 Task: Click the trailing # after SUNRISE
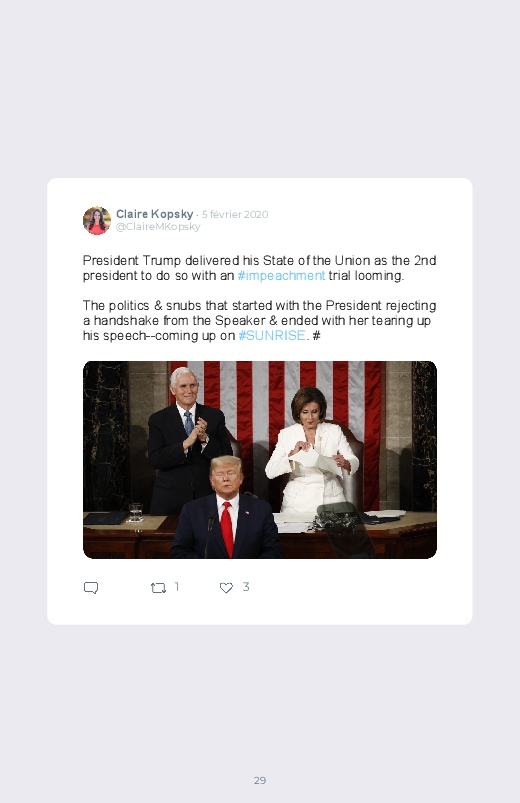click(x=316, y=335)
